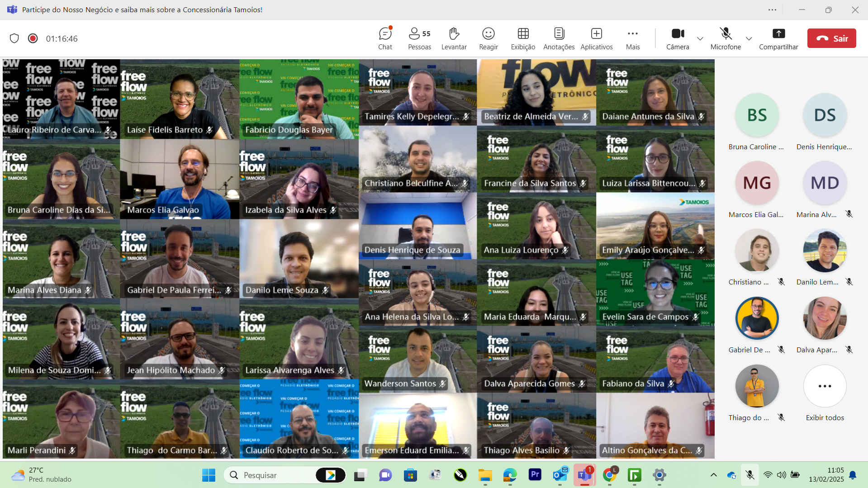Screen dimensions: 868x488
Task: Click Exibir todos to show everyone
Action: click(825, 393)
